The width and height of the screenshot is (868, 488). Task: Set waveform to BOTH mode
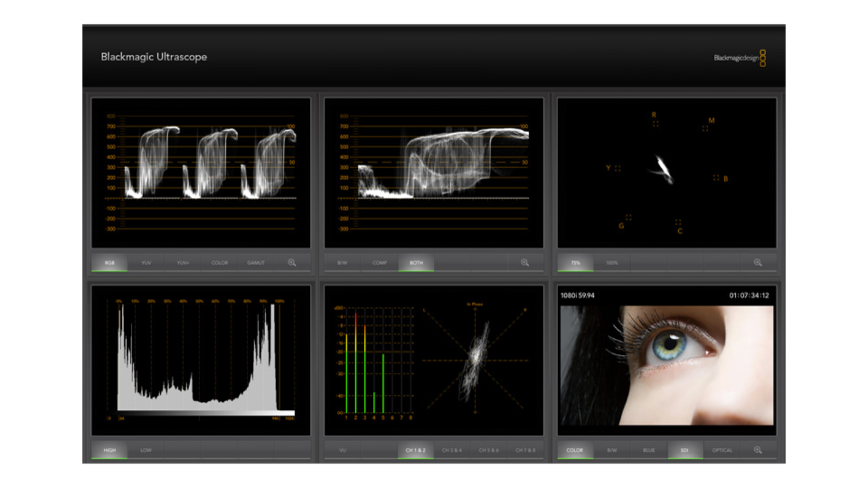point(416,262)
